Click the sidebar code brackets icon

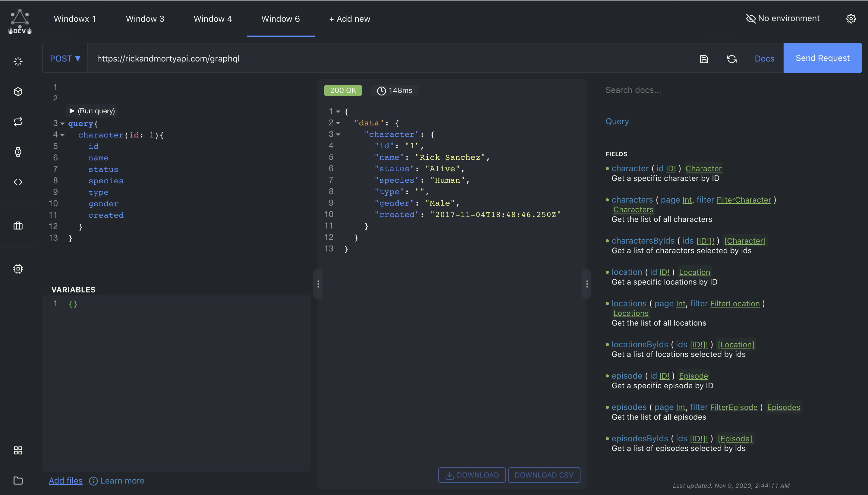pos(18,182)
